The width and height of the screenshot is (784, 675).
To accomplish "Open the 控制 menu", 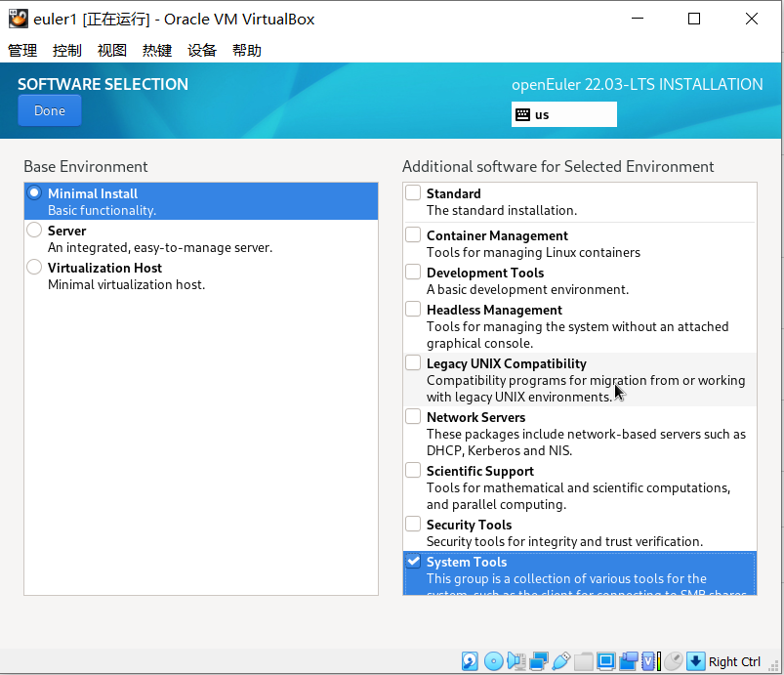I will (67, 51).
